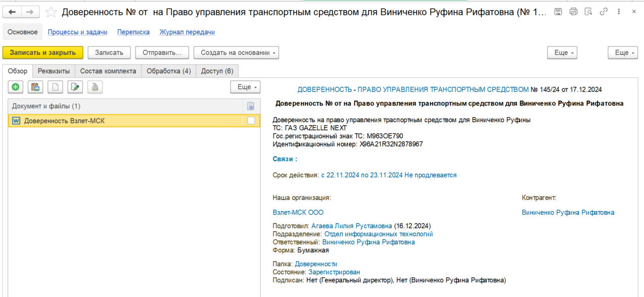Click the Основное navigation item
Image resolution: width=644 pixels, height=297 pixels.
[x=23, y=32]
